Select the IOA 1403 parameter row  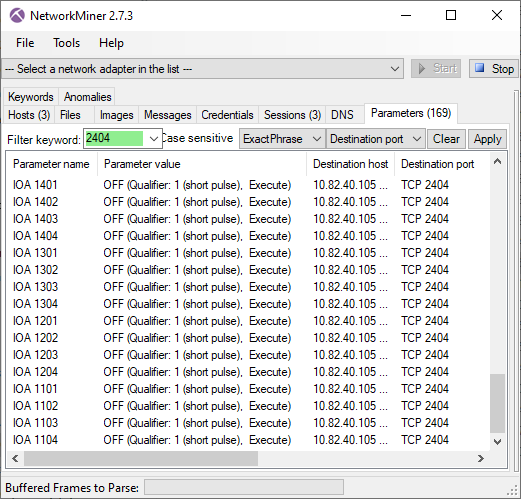(248, 219)
